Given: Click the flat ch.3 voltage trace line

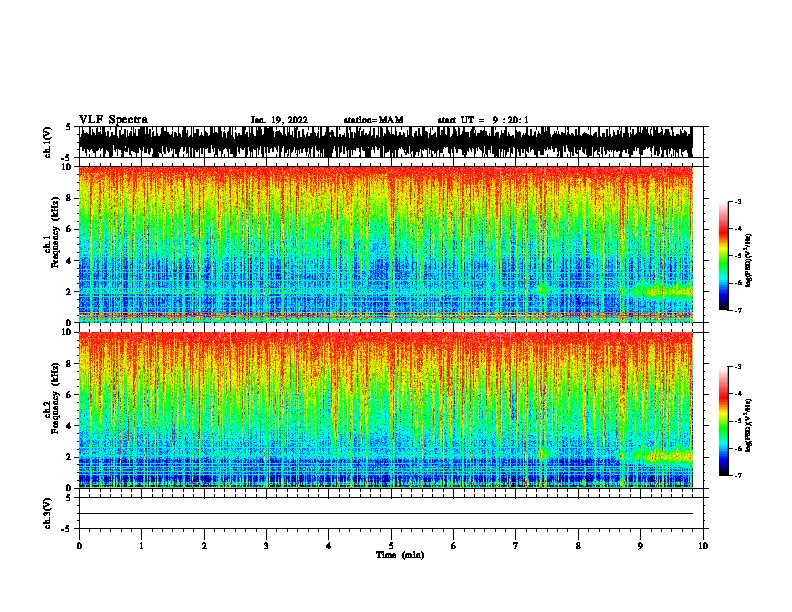Looking at the screenshot, I should click(x=386, y=514).
